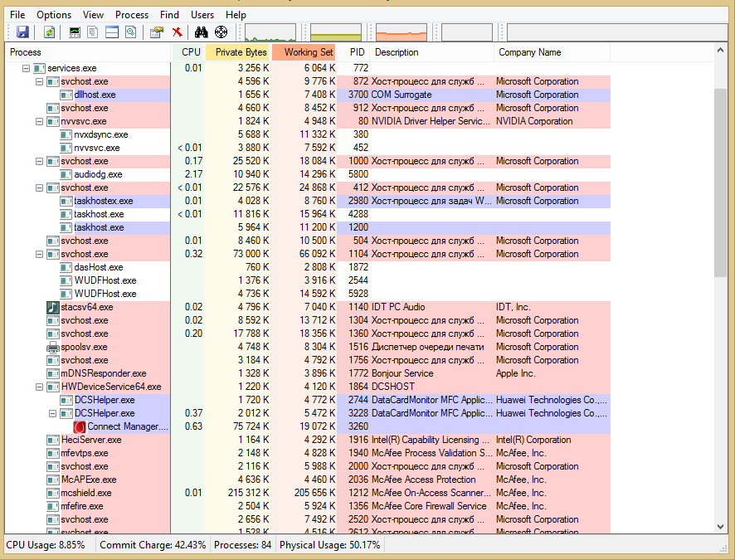This screenshot has height=560, width=735.
Task: Collapse the nvvsvc.exe parent node
Action: [x=39, y=121]
